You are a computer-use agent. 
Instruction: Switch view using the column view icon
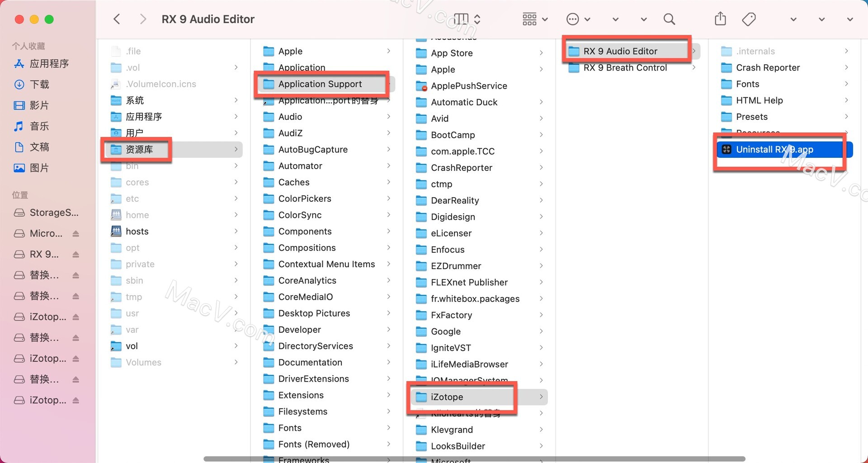(x=461, y=19)
